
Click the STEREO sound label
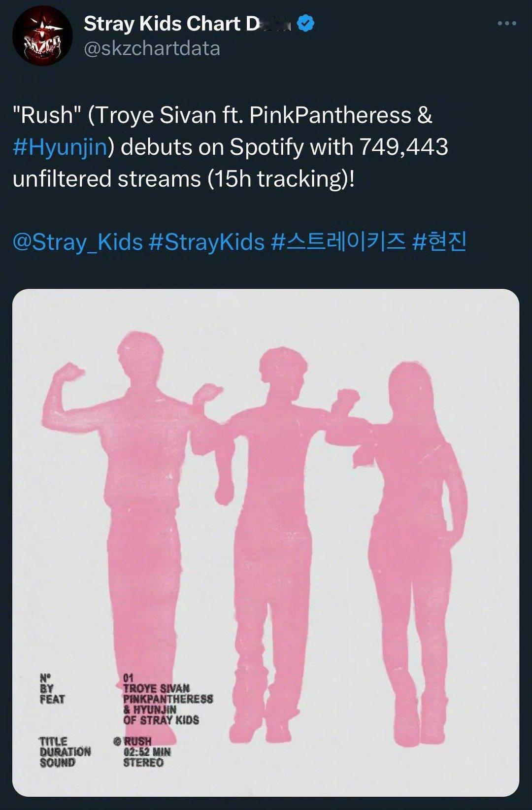(x=143, y=763)
